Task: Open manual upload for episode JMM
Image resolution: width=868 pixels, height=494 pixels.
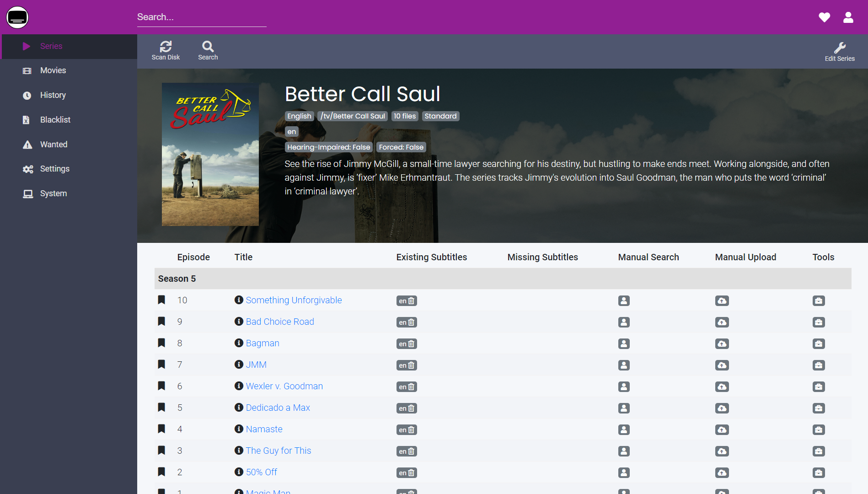Action: coord(722,365)
